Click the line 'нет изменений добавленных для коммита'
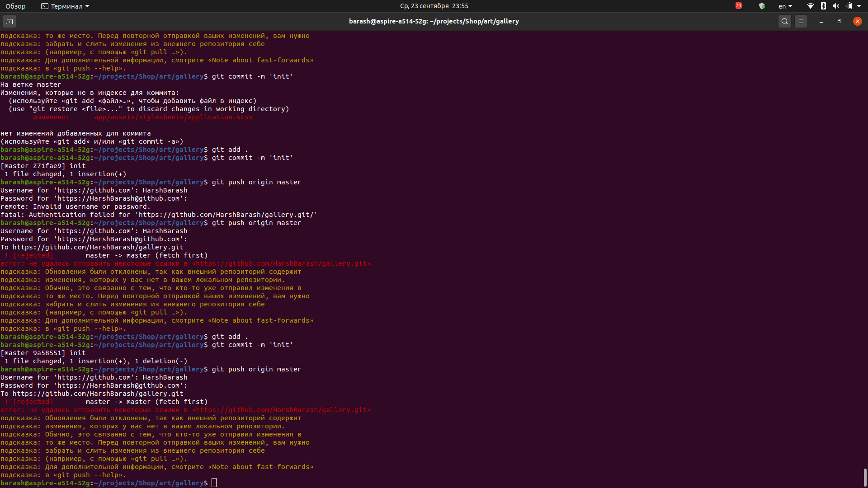This screenshot has width=868, height=488. [x=75, y=133]
